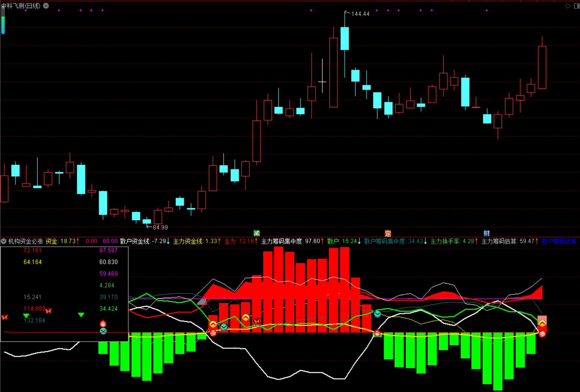Click the green triangle left of the R icon
Screen dimensions: 580x392
click(x=81, y=315)
